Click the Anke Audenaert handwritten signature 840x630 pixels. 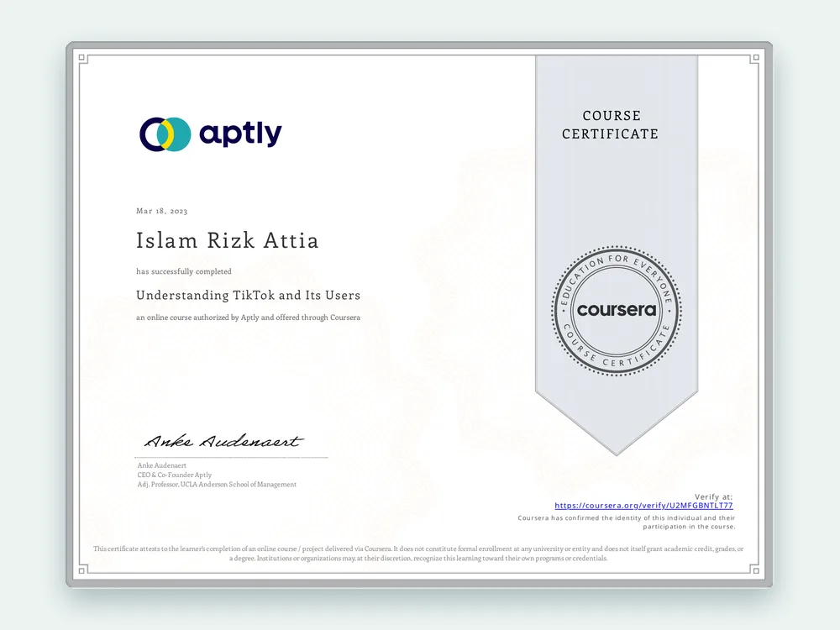tap(224, 440)
